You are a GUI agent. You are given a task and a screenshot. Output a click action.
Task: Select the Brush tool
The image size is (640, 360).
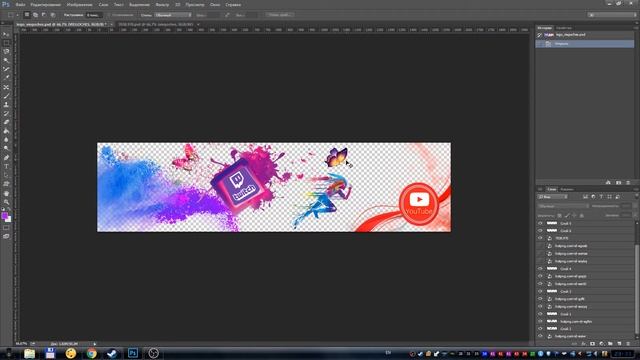point(6,96)
